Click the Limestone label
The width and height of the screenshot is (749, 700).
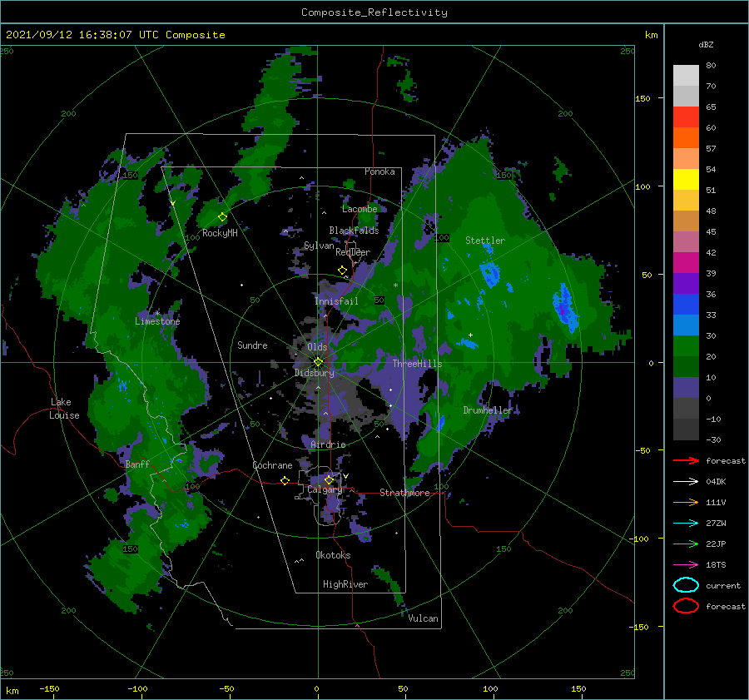click(x=157, y=321)
